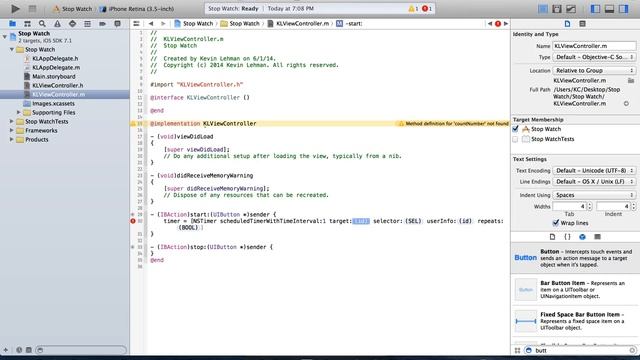
Task: Open the Indent Using dropdown
Action: pos(594,195)
